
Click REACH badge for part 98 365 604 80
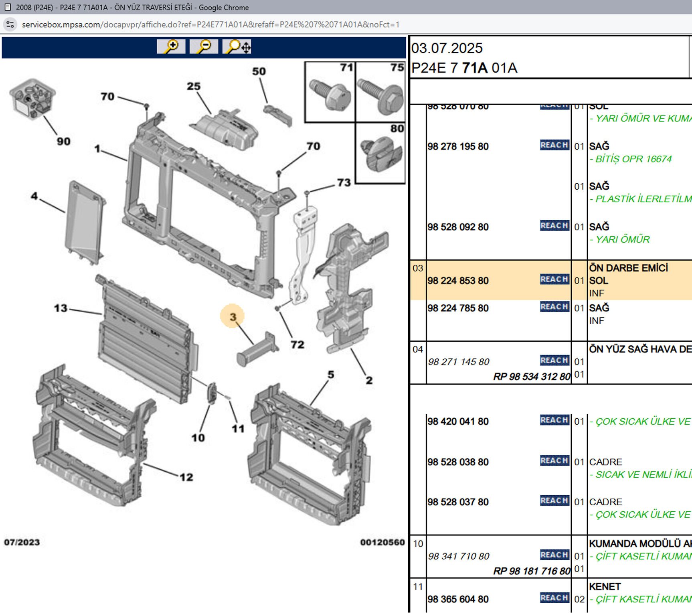[x=554, y=598]
